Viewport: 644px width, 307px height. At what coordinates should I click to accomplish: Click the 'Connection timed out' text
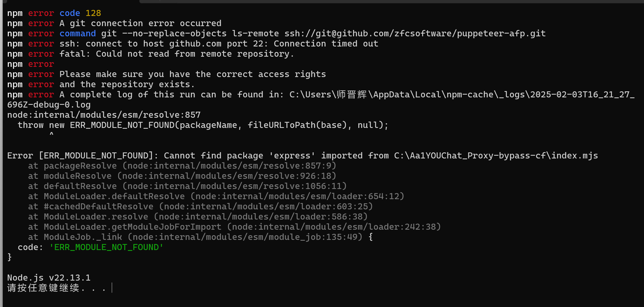[x=326, y=44]
